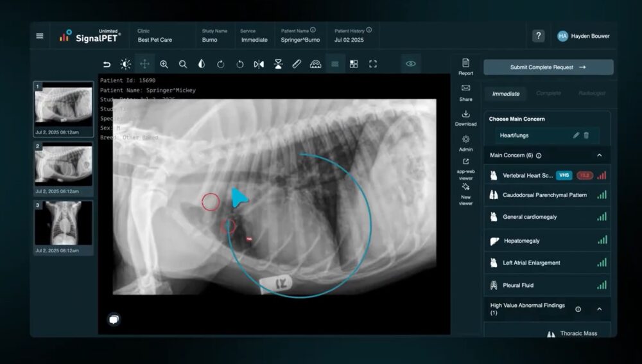The width and height of the screenshot is (642, 364).
Task: Collapse High Value Abnormal Findings section
Action: (600, 309)
